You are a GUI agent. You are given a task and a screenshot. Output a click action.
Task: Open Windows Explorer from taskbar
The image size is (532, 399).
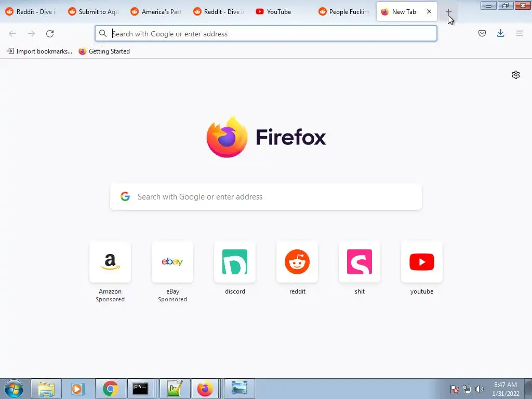click(46, 389)
